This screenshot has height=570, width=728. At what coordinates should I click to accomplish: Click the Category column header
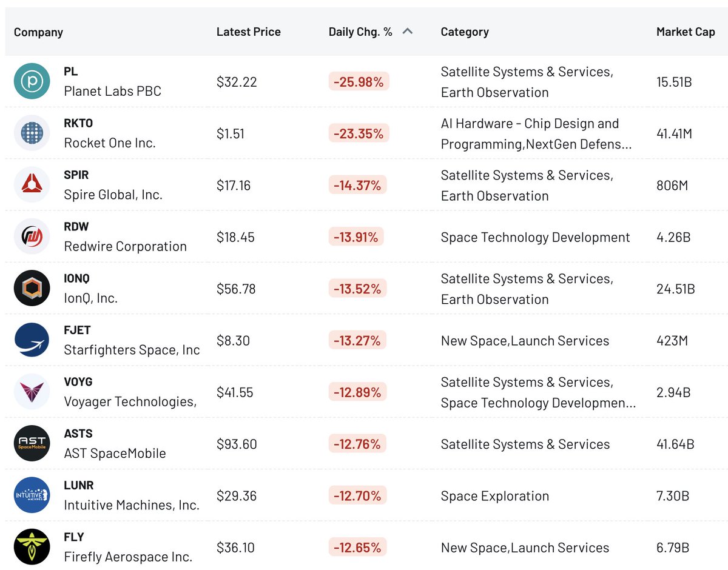(x=465, y=32)
